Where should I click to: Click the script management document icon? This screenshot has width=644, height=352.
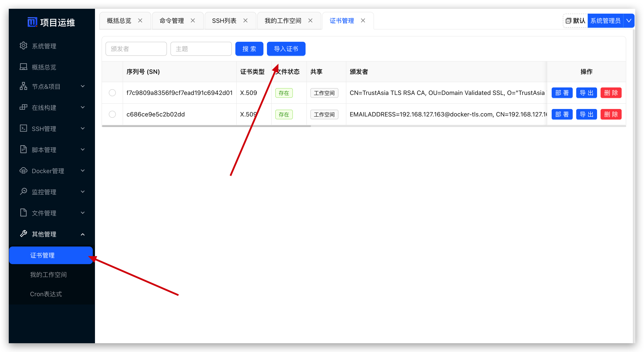[x=23, y=149]
